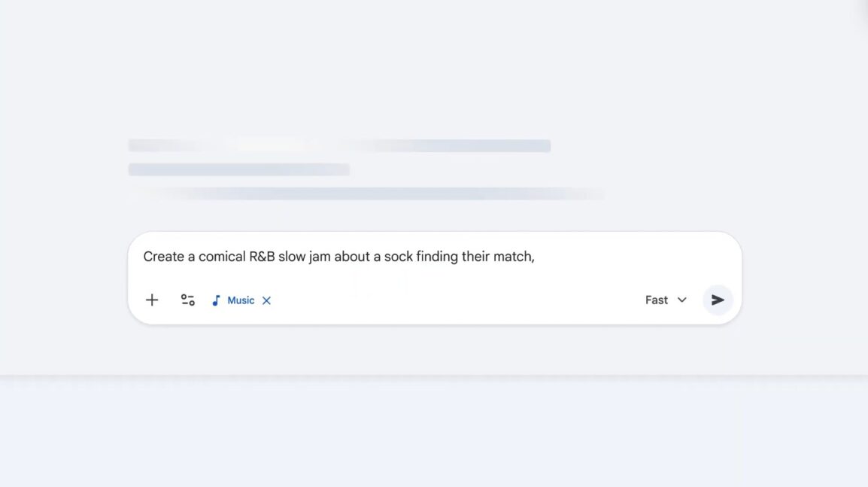This screenshot has height=487, width=868.
Task: Click the word "about" in the prompt
Action: tap(352, 257)
